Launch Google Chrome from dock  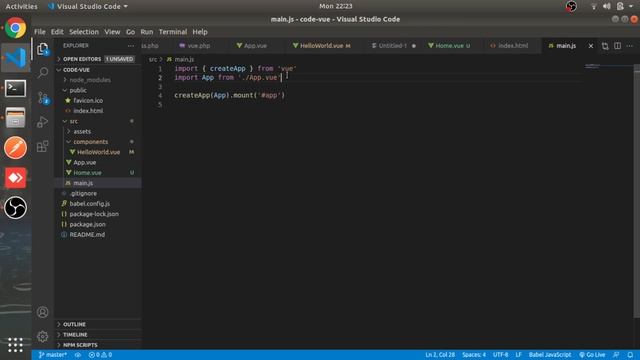16,28
